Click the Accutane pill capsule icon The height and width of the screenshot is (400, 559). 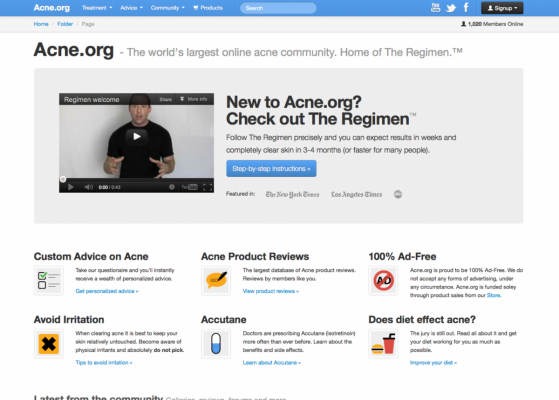coord(216,344)
